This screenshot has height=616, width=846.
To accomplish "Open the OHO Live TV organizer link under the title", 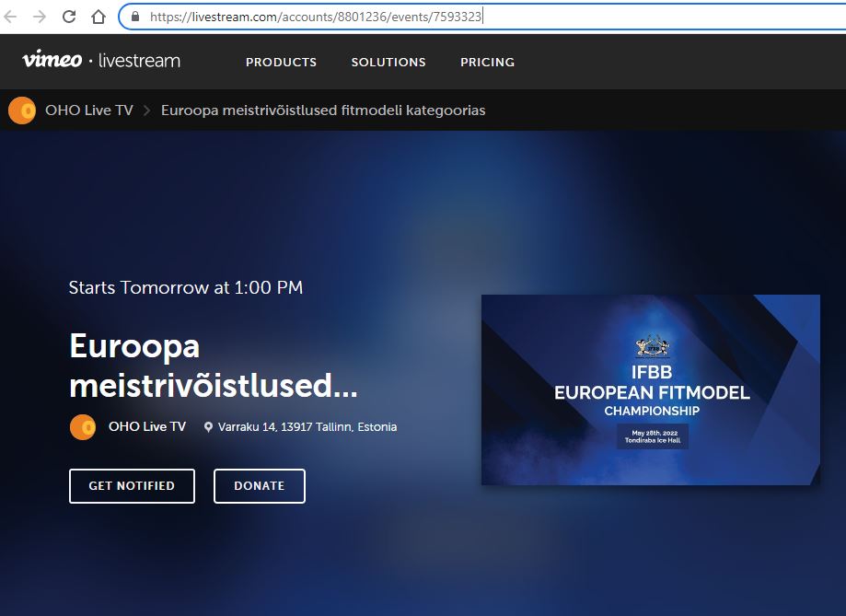I will [x=146, y=426].
